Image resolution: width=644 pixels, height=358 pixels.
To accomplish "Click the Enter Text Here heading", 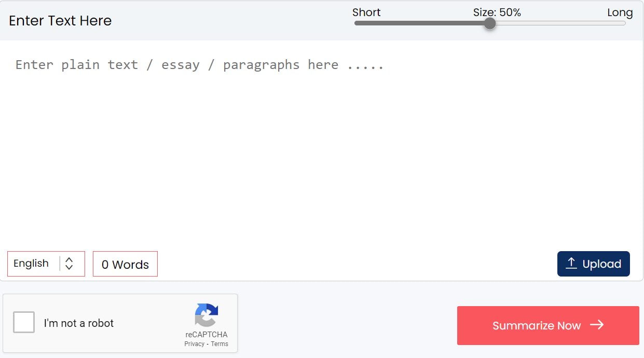I will (x=60, y=21).
